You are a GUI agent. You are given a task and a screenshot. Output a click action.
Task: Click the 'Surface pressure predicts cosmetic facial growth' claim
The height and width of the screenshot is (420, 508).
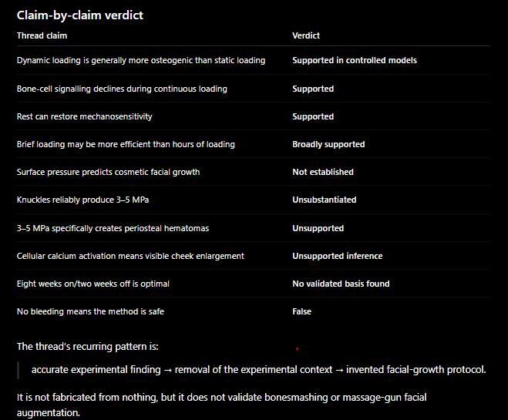108,172
